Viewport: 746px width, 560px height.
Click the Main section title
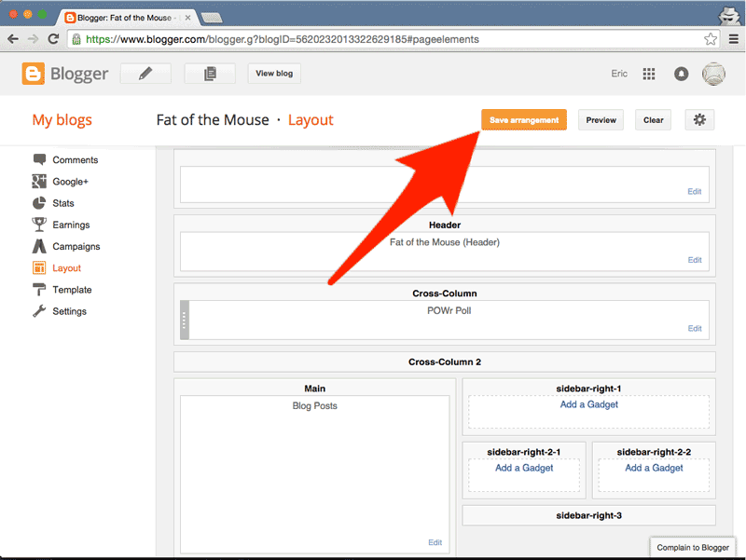click(315, 389)
